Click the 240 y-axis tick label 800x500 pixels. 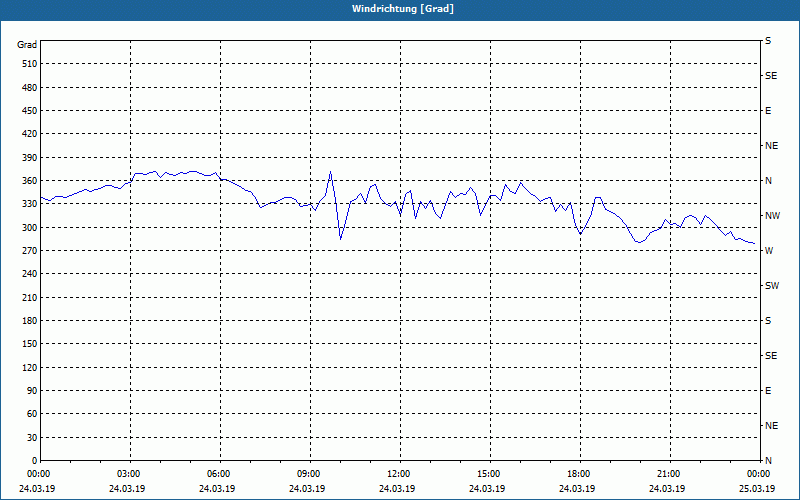pyautogui.click(x=30, y=274)
